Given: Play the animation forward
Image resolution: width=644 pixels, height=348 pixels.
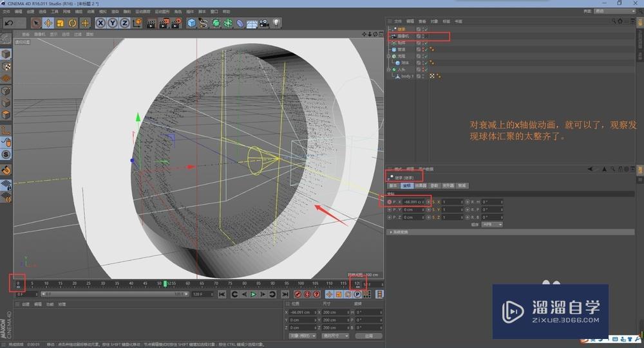Looking at the screenshot, I should pyautogui.click(x=253, y=294).
